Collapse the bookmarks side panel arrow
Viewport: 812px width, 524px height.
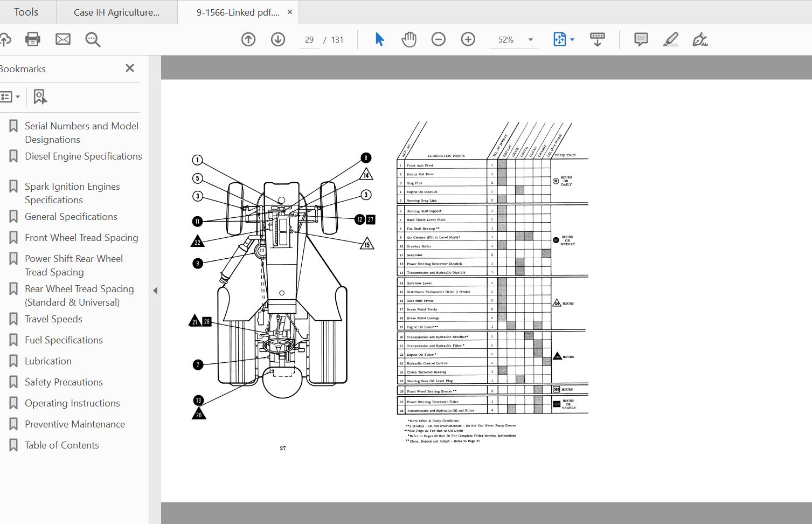155,291
